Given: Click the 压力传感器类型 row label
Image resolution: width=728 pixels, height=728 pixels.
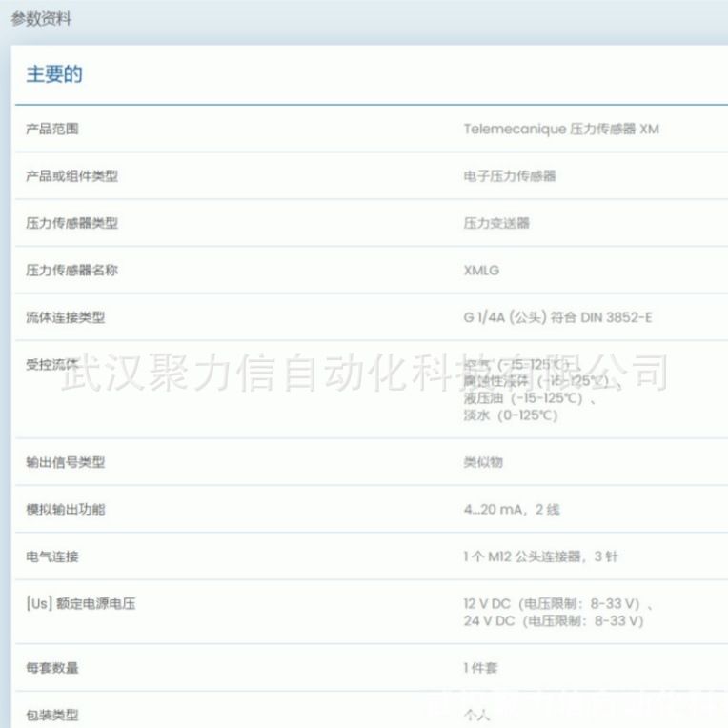Looking at the screenshot, I should [71, 223].
